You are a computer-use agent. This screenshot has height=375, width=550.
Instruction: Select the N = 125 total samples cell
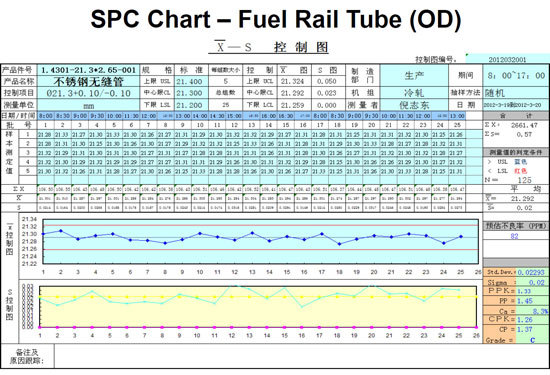(516, 180)
